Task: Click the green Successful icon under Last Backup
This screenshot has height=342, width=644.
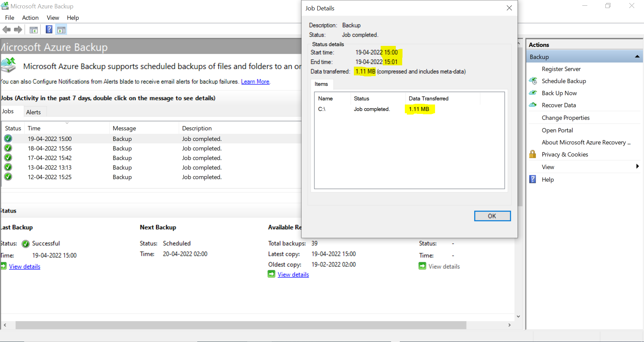Action: [x=25, y=244]
